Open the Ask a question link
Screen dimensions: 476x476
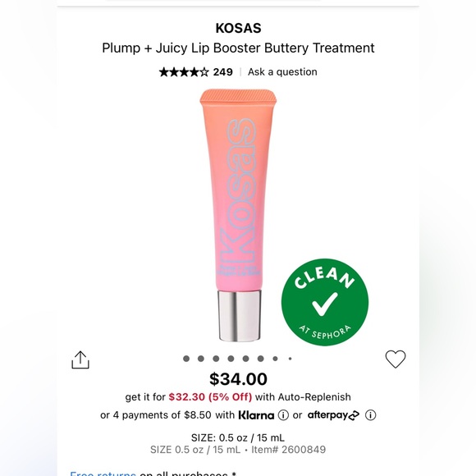282,72
